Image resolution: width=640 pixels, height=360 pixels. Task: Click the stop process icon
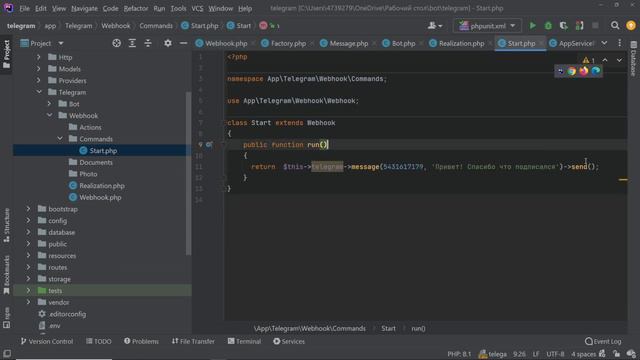tap(595, 26)
